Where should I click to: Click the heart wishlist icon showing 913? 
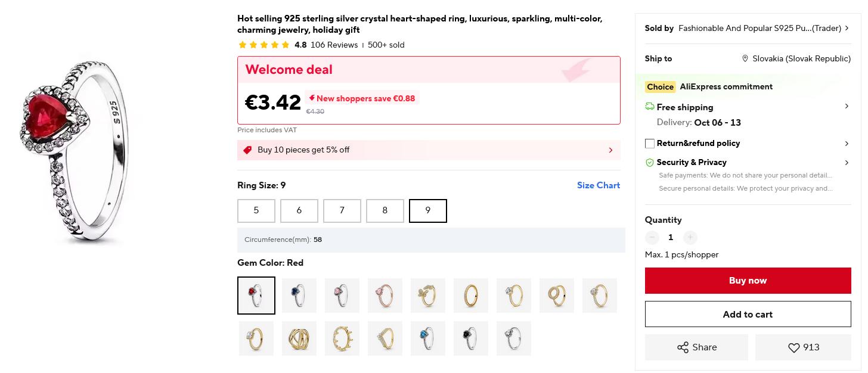[793, 348]
